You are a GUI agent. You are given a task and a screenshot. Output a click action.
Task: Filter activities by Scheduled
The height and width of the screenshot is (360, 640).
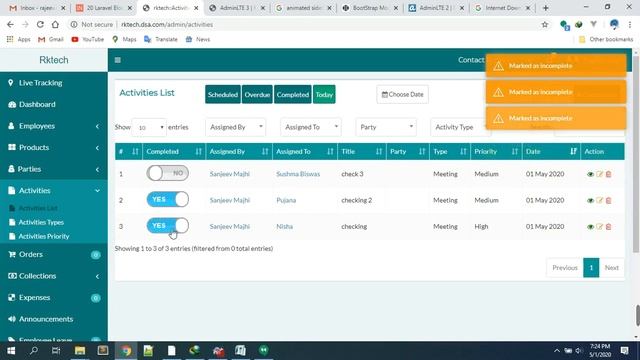tap(222, 94)
